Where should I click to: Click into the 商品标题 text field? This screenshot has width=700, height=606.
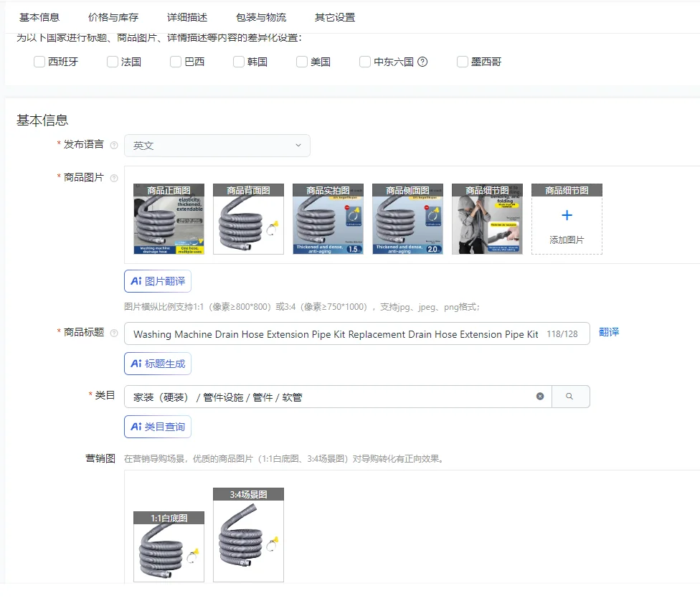(x=336, y=334)
